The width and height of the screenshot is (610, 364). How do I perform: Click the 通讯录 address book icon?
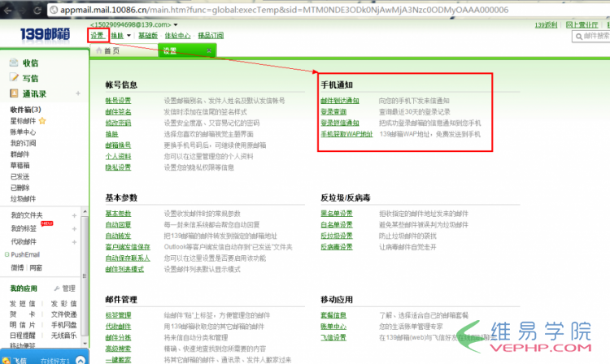coord(14,93)
